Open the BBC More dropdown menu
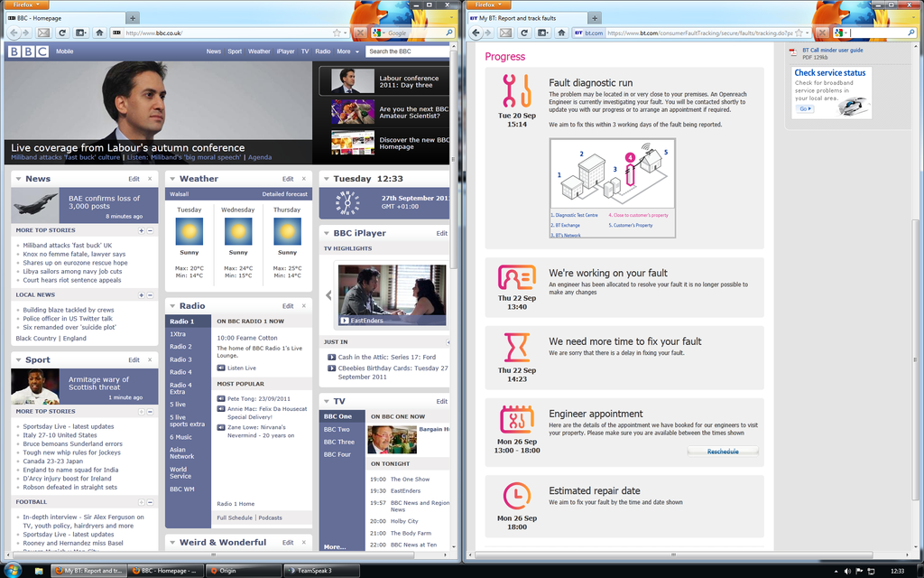924x578 pixels. point(347,51)
